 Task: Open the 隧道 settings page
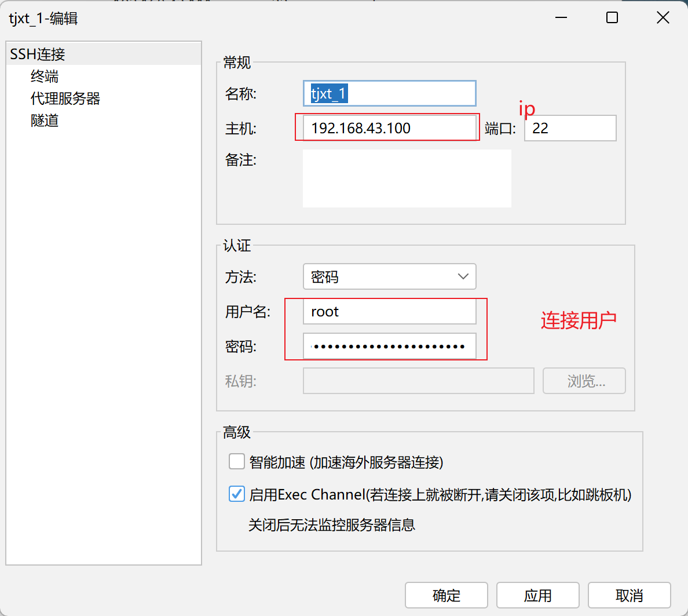45,121
